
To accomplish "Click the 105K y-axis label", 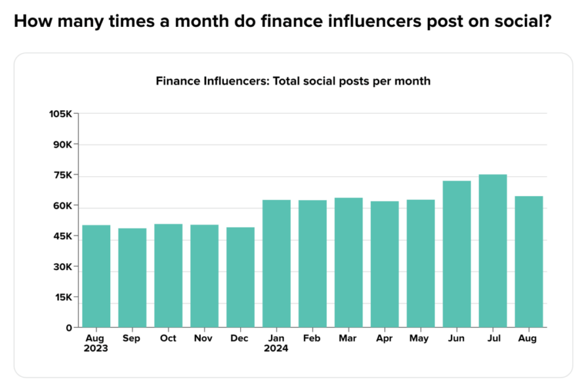I will [60, 114].
